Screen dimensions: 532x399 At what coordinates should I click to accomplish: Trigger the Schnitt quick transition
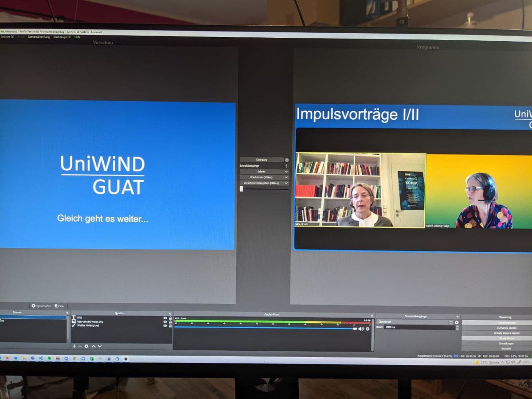pyautogui.click(x=262, y=172)
